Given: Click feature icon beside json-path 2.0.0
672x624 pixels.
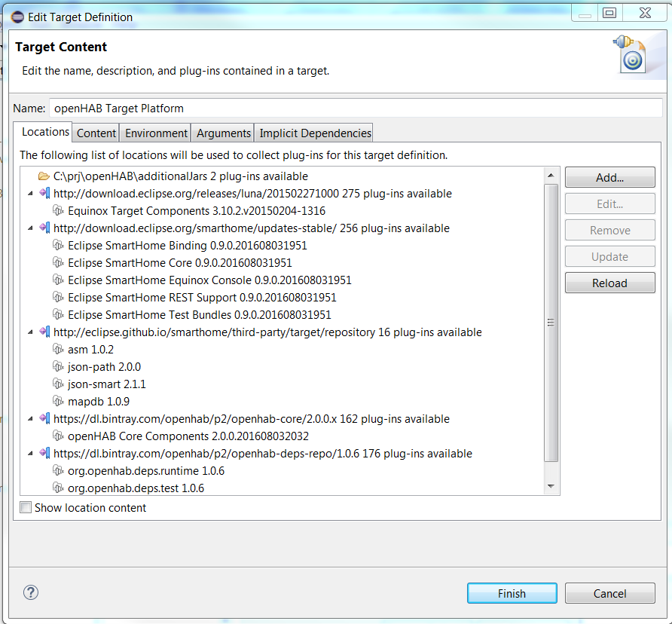Looking at the screenshot, I should [58, 367].
